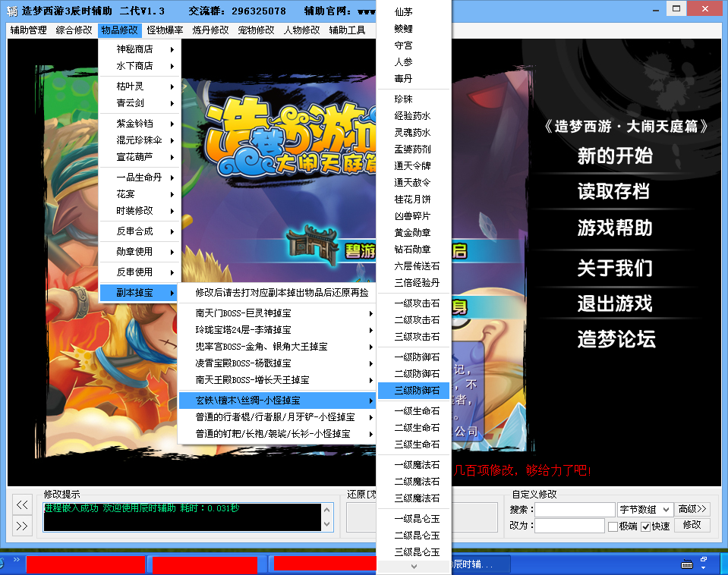The height and width of the screenshot is (575, 728).
Task: Click the app icon in the title bar
Action: (x=12, y=11)
